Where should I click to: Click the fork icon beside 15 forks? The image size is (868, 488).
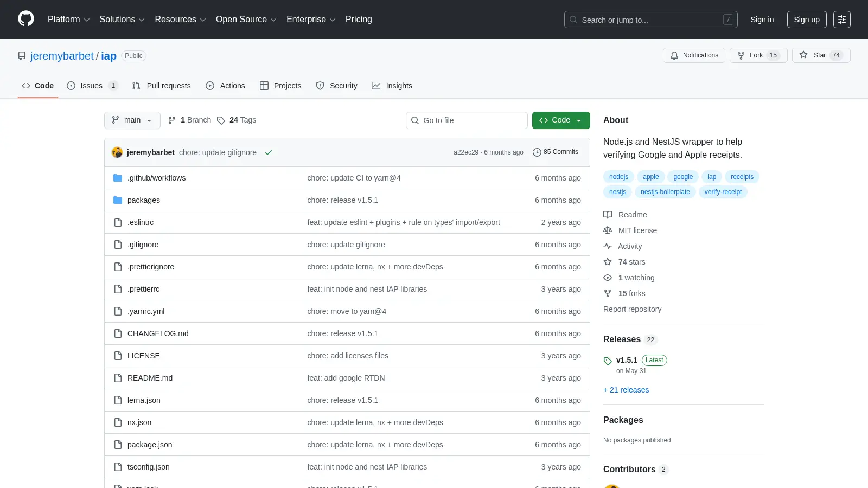608,293
